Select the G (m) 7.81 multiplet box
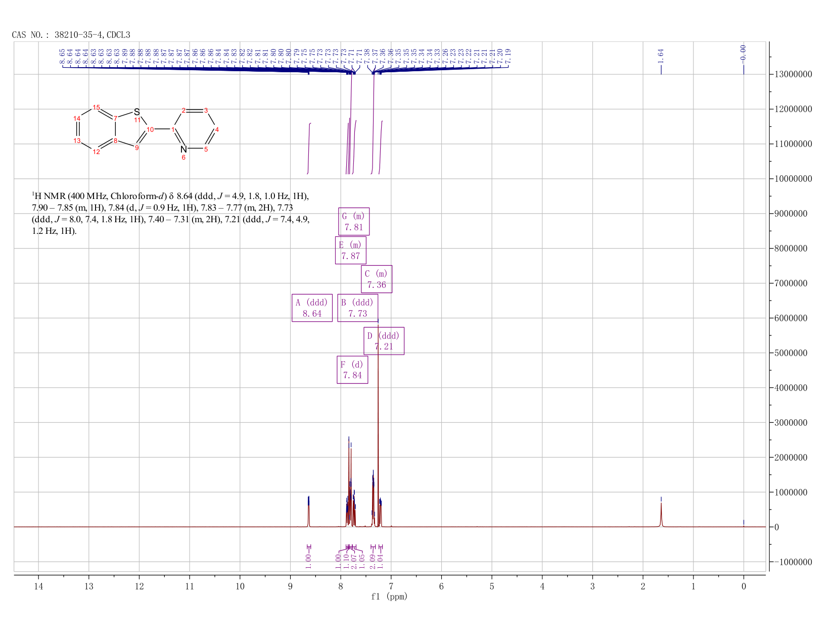This screenshot has width=834, height=644. [354, 222]
